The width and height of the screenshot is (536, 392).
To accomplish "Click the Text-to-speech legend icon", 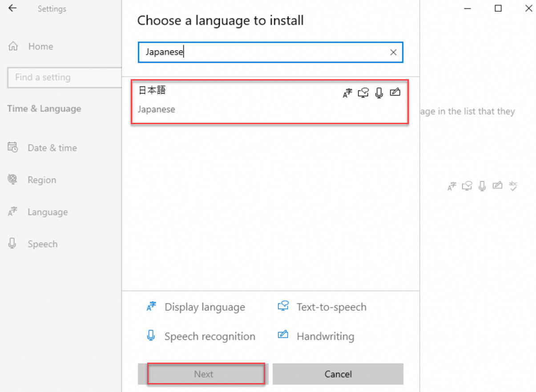I will pos(283,306).
